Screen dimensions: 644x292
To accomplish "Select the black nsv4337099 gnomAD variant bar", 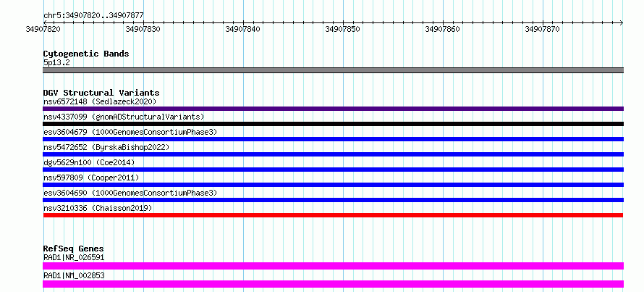I will point(333,124).
